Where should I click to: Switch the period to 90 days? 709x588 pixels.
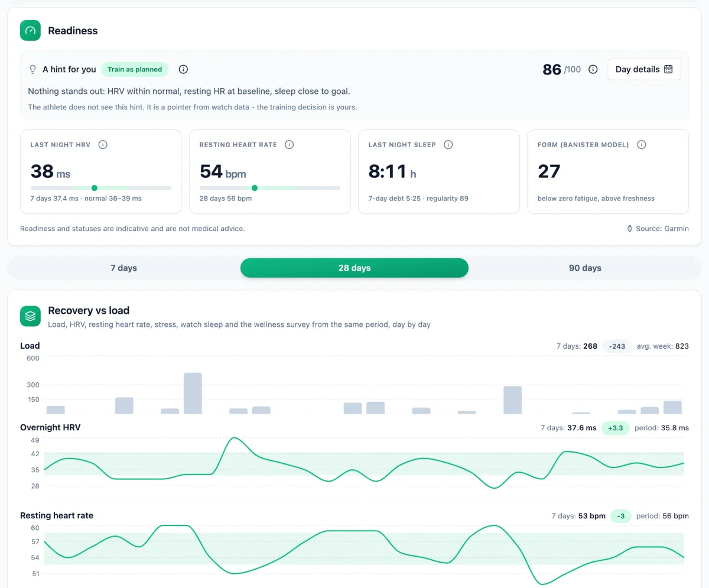coord(585,268)
